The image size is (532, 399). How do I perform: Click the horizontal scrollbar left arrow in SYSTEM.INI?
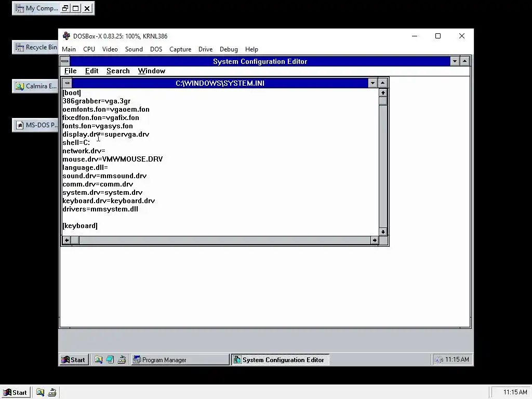click(67, 240)
